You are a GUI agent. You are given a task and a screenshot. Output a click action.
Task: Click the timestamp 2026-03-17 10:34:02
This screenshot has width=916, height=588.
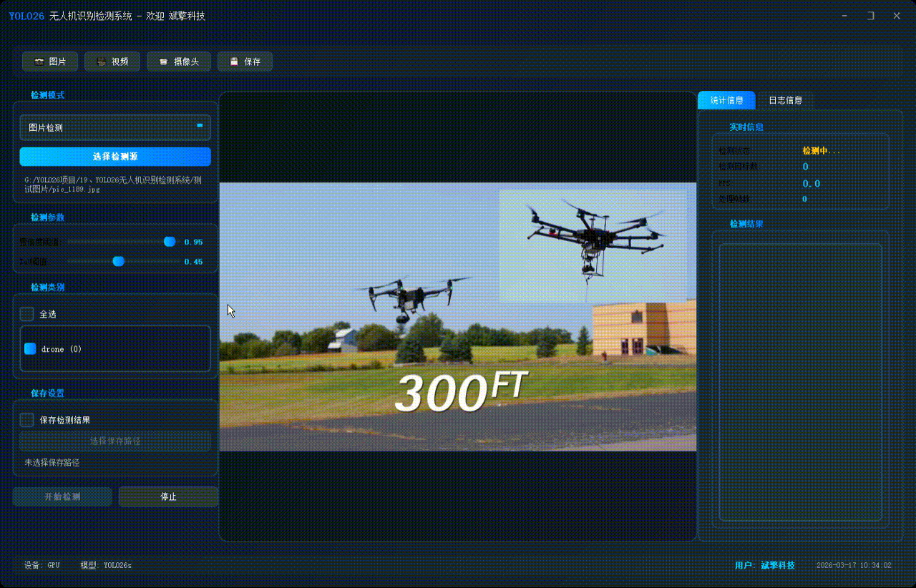[854, 565]
